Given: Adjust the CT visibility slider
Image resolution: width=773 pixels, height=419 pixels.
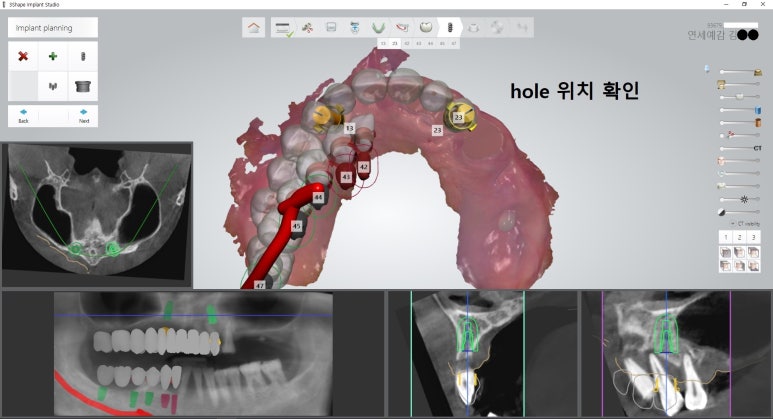Looking at the screenshot, I should (739, 148).
